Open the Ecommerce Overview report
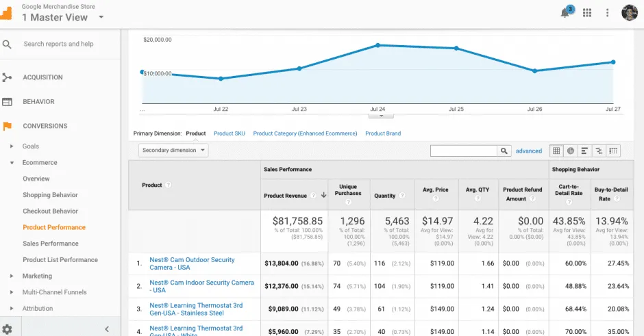The image size is (644, 336). tap(36, 179)
